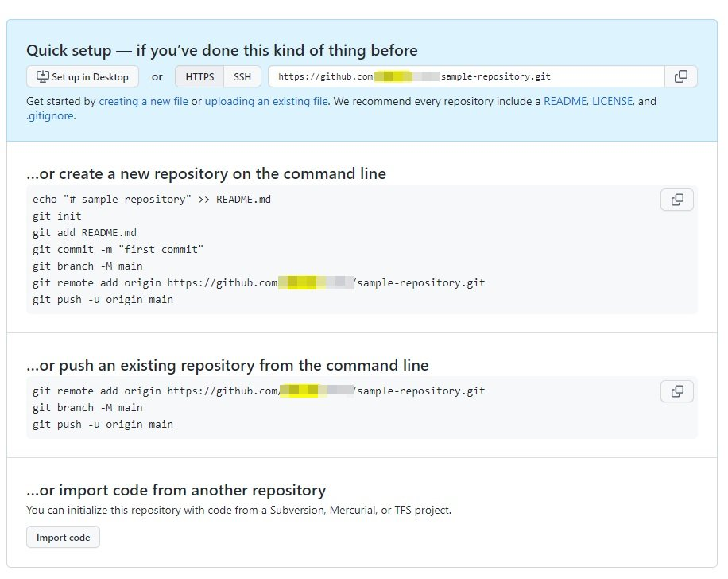Screen dimensions: 728x579
Task: Open the .gitignore link
Action: (x=49, y=116)
